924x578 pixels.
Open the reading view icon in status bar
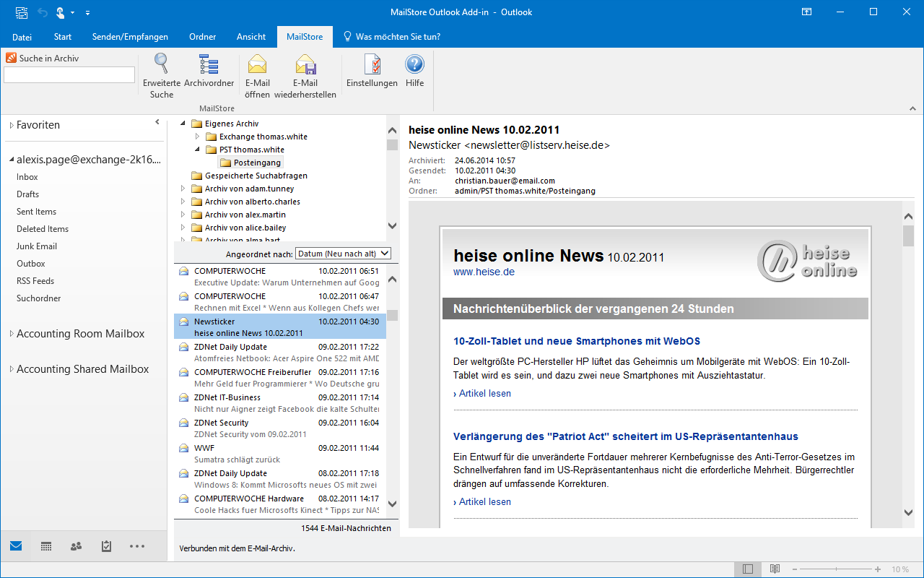pyautogui.click(x=775, y=569)
